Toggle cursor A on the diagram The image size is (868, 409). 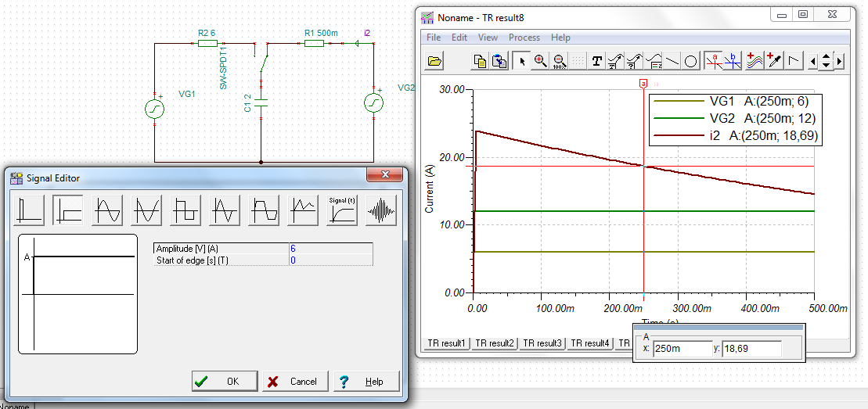click(713, 61)
